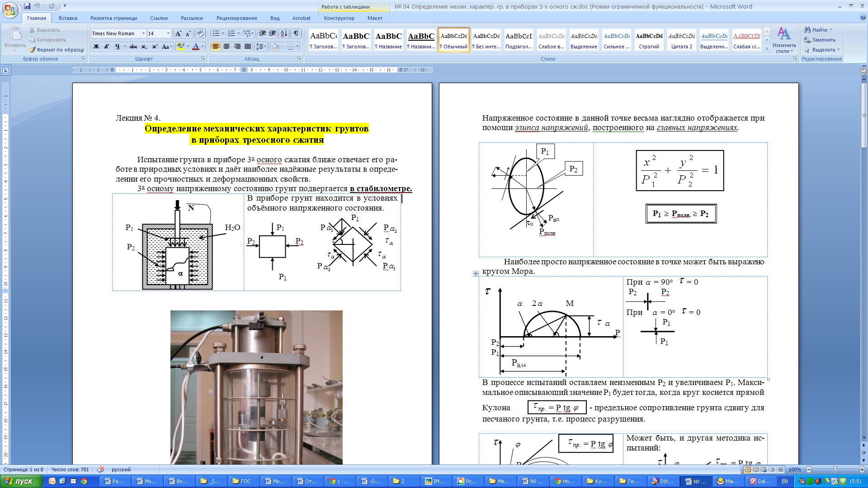
Task: Expand the Styles gallery more arrow
Action: 767,49
